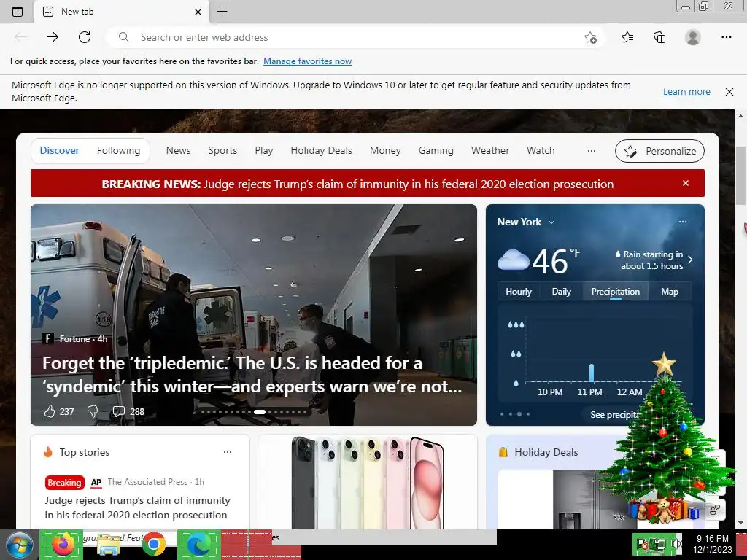Dislike the Fortune syndemic article

93,411
